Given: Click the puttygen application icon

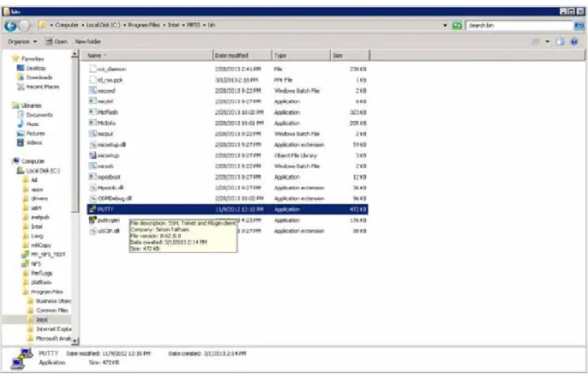Looking at the screenshot, I should [x=93, y=220].
